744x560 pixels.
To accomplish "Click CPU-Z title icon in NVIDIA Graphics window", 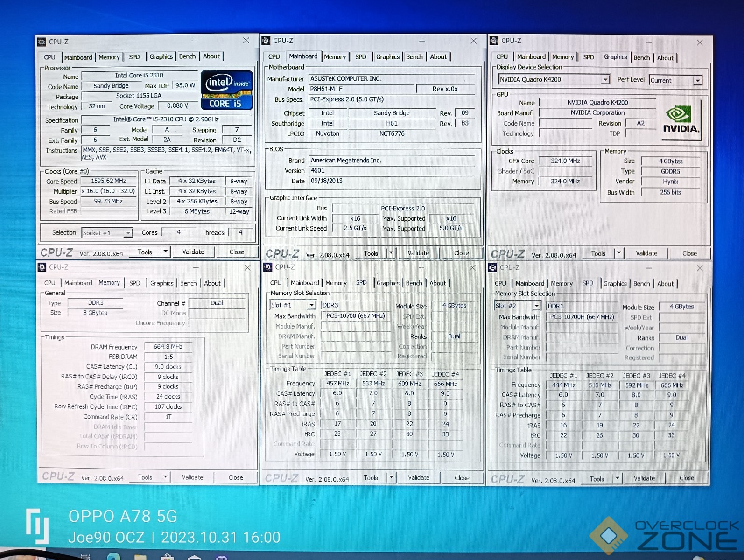I will [494, 41].
